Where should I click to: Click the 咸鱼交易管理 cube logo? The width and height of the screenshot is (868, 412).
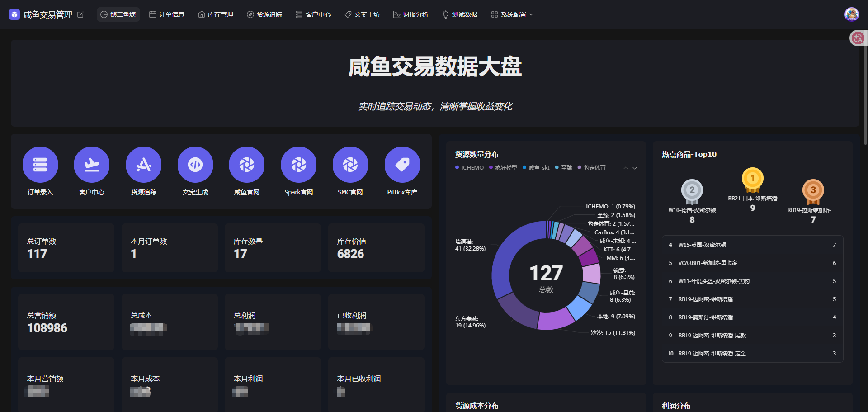click(x=14, y=14)
